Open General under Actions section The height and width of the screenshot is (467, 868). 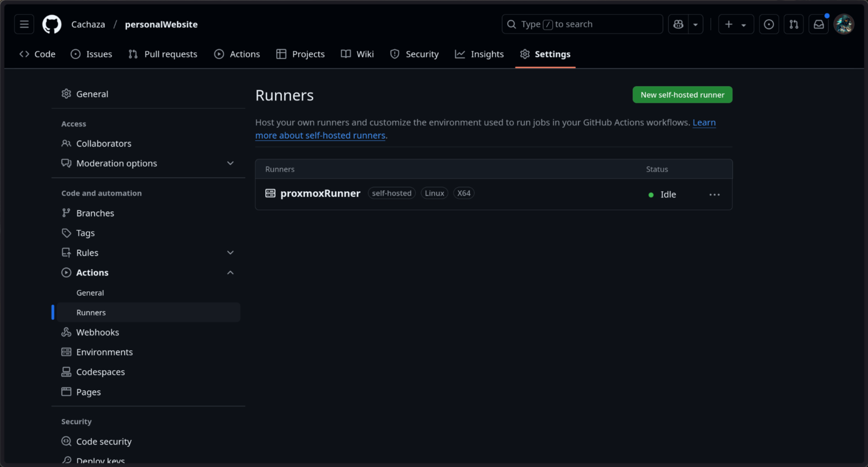148,293
